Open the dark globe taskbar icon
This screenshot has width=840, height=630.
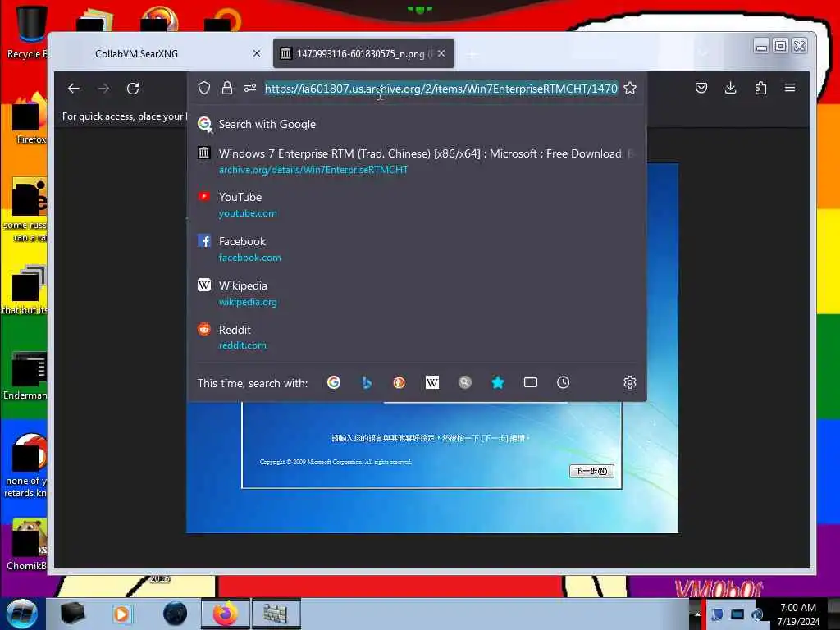[x=176, y=614]
